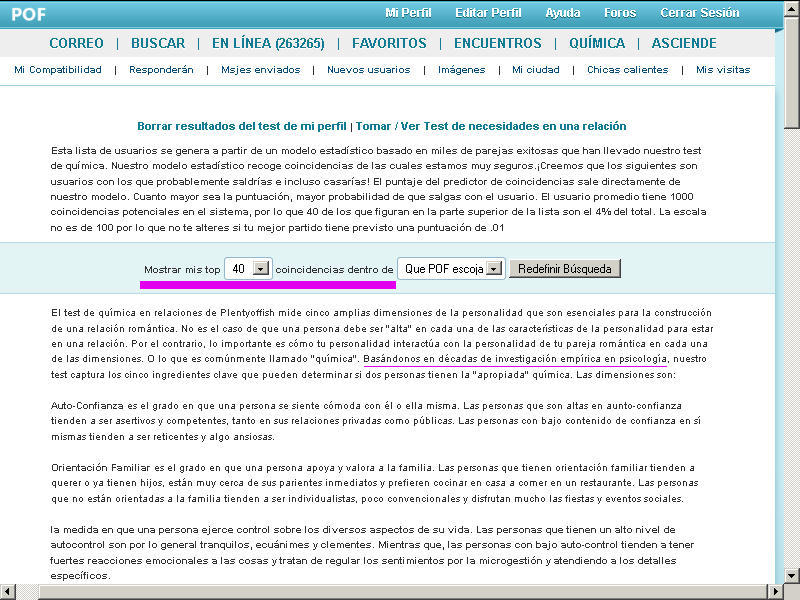Open the CORREO section
This screenshot has height=600, width=800.
point(77,43)
